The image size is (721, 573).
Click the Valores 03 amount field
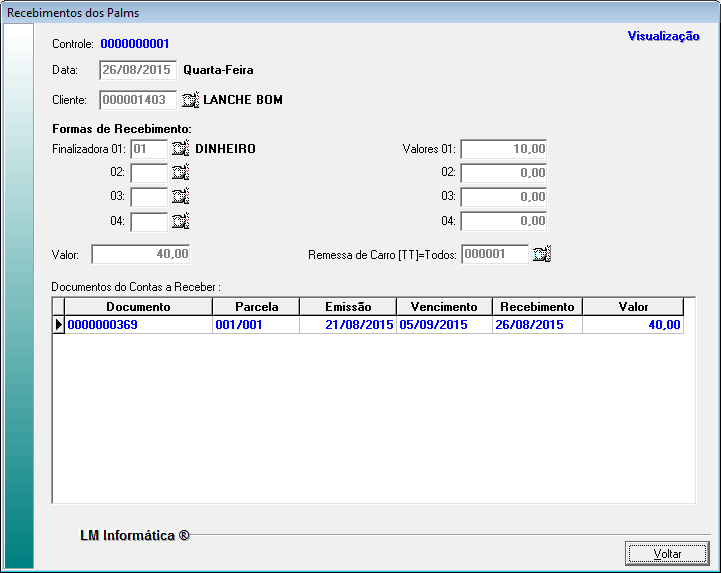[503, 197]
